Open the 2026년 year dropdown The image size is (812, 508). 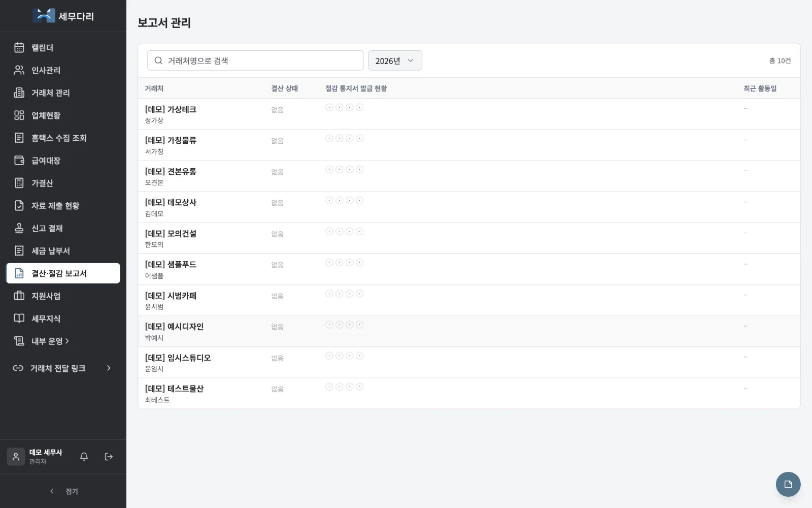click(395, 60)
